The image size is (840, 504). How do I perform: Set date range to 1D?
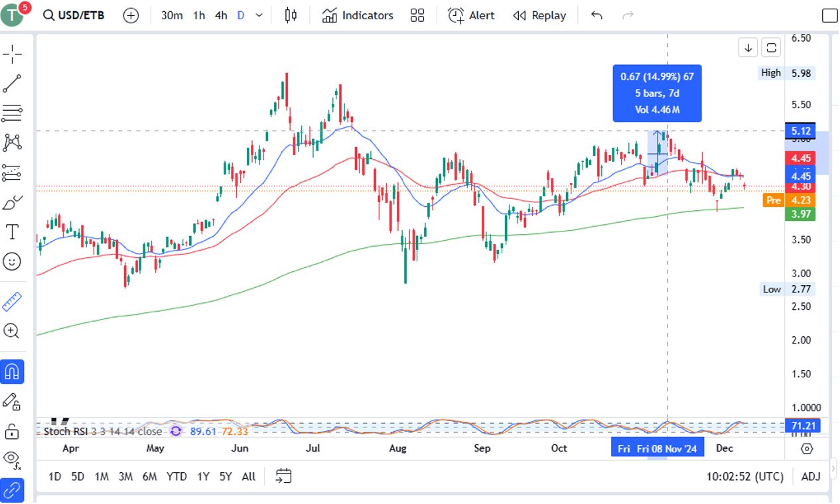click(x=55, y=476)
